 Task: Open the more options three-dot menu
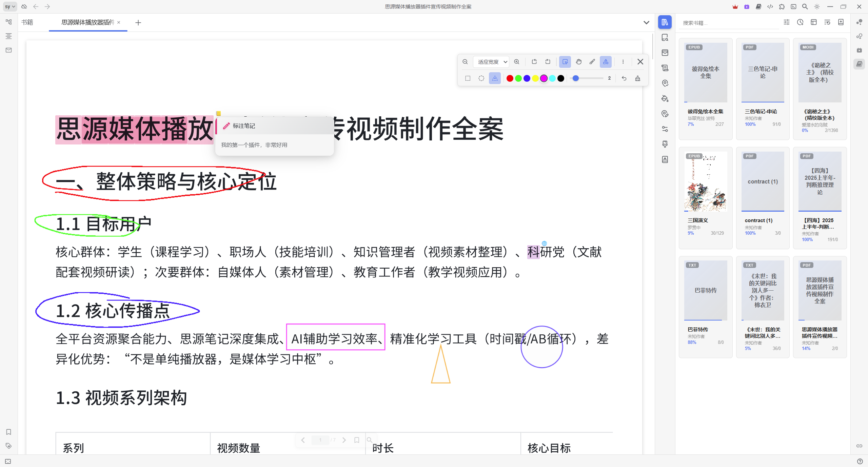pyautogui.click(x=623, y=62)
